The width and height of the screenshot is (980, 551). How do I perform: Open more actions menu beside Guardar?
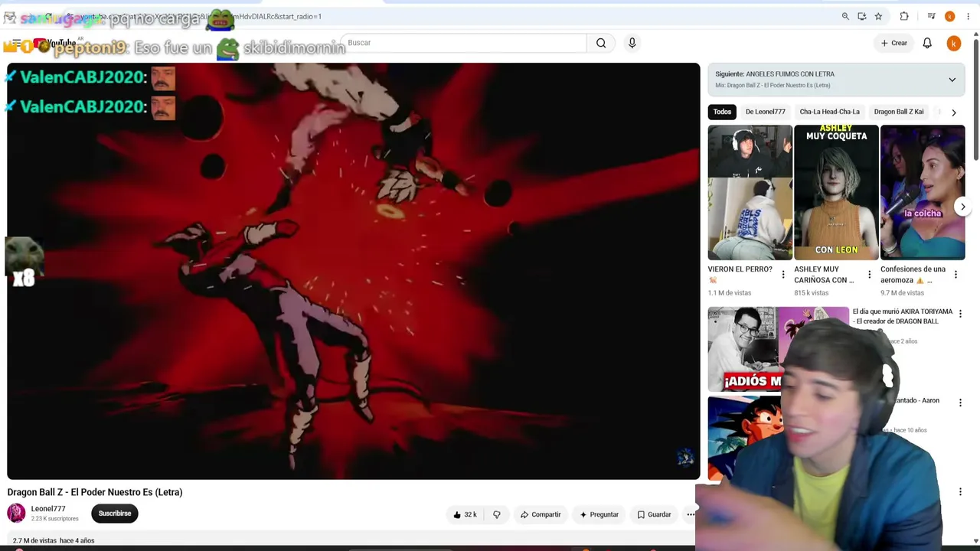(x=691, y=514)
